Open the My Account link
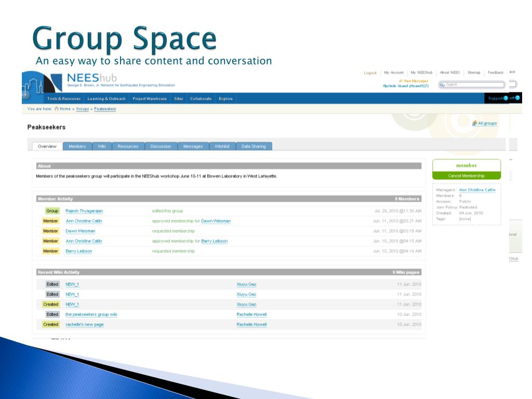The image size is (532, 399). [394, 73]
